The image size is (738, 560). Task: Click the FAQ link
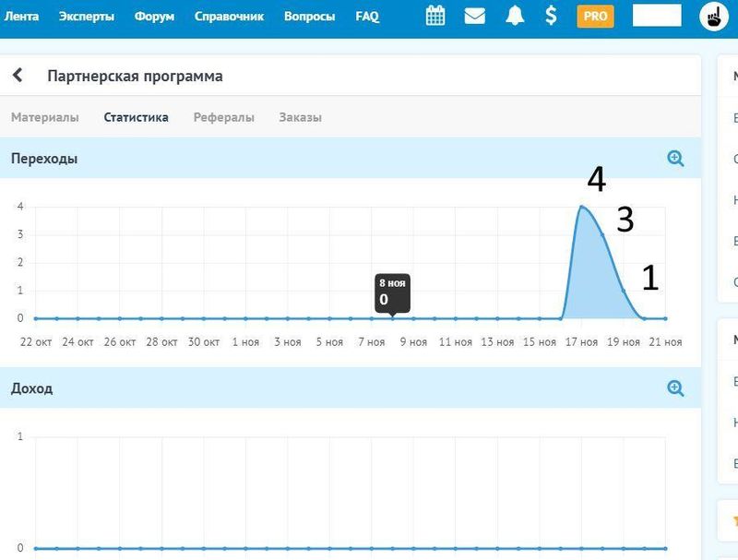[x=367, y=16]
